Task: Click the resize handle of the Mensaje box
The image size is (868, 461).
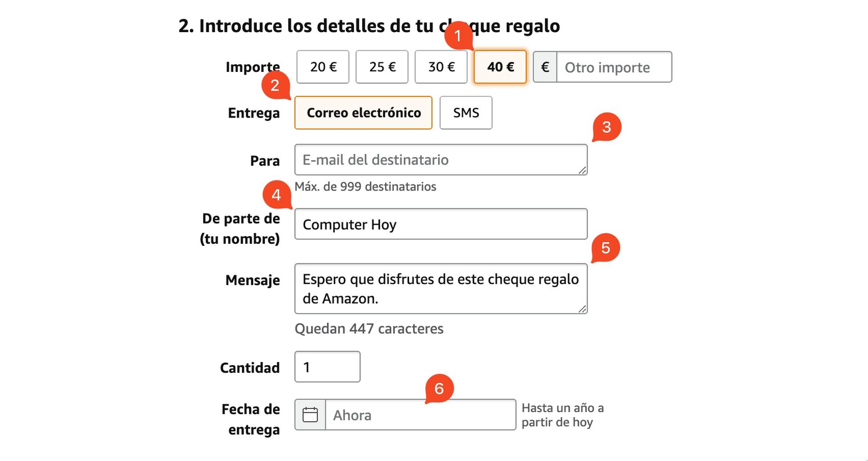Action: [583, 309]
